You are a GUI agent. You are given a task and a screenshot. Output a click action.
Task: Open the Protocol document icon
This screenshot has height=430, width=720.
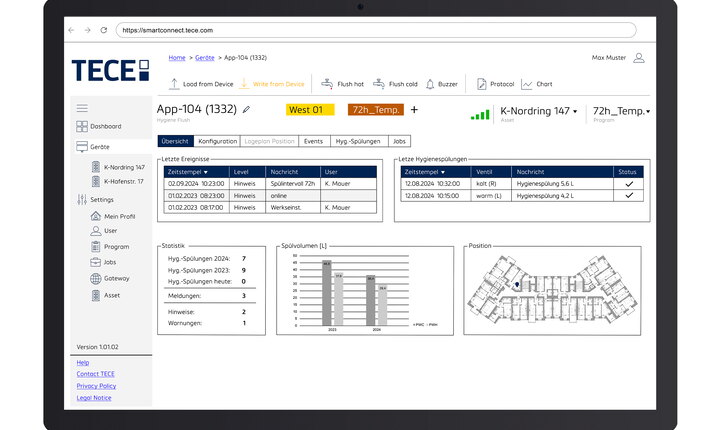481,85
